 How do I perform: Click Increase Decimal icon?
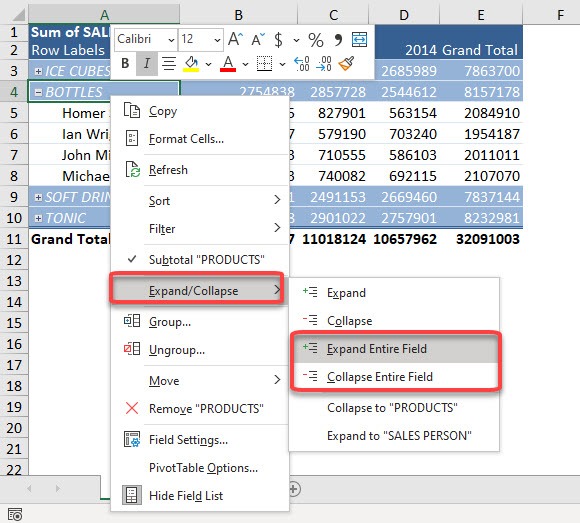[302, 64]
